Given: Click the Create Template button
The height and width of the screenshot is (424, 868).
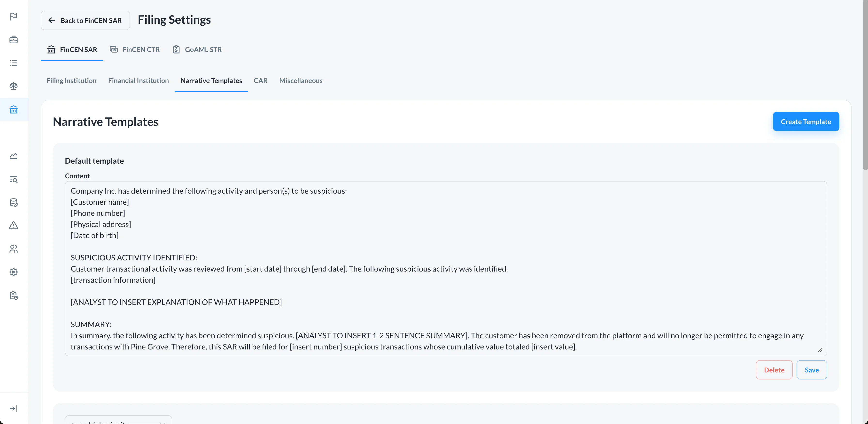Looking at the screenshot, I should point(805,121).
